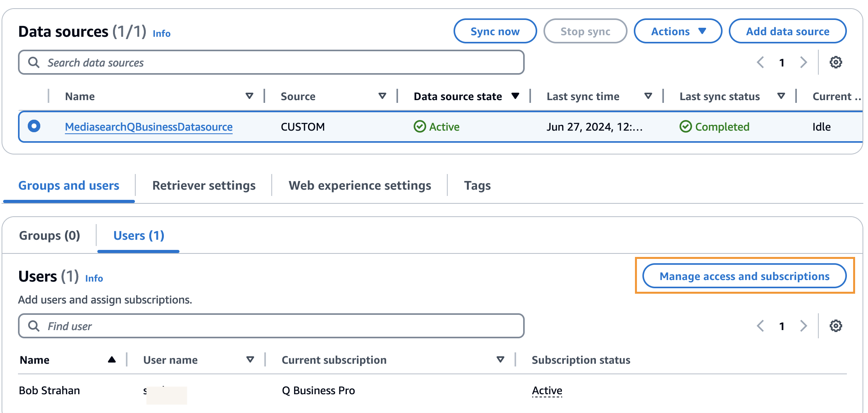This screenshot has width=868, height=413.
Task: Open data sources table settings gear
Action: pos(836,62)
